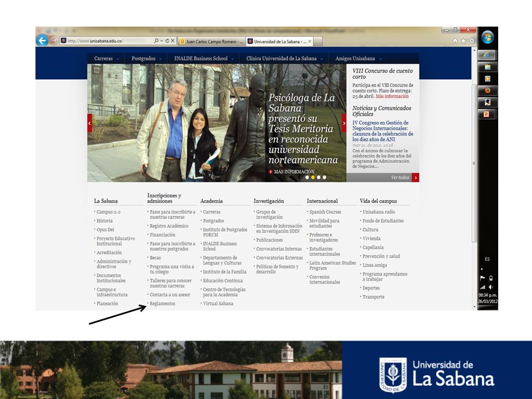Open Registro Académico link
Image resolution: width=532 pixels, height=399 pixels.
tap(169, 226)
